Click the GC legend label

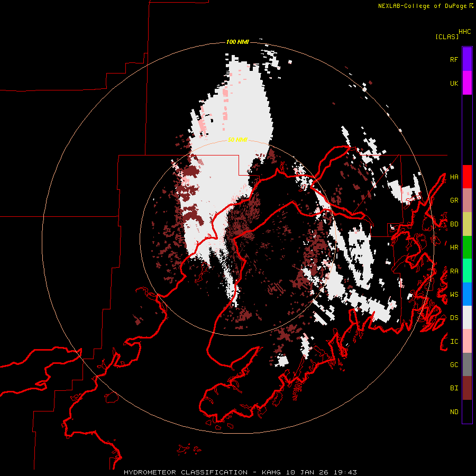454,365
